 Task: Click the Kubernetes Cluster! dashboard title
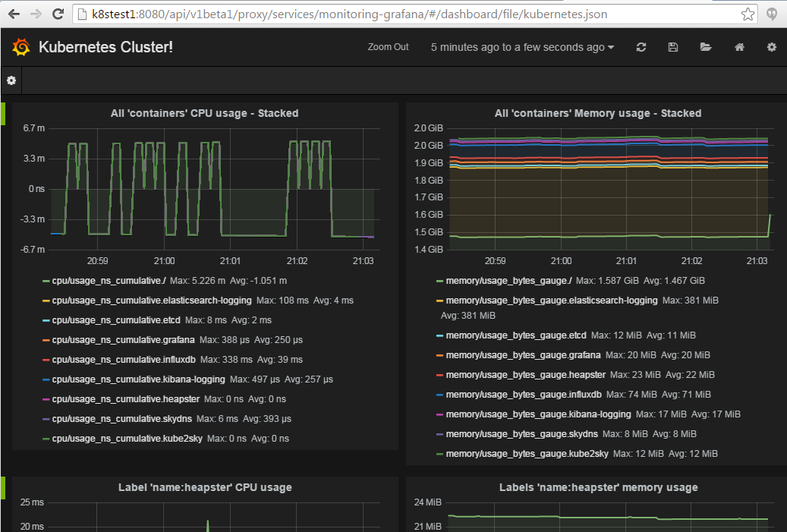(x=105, y=47)
